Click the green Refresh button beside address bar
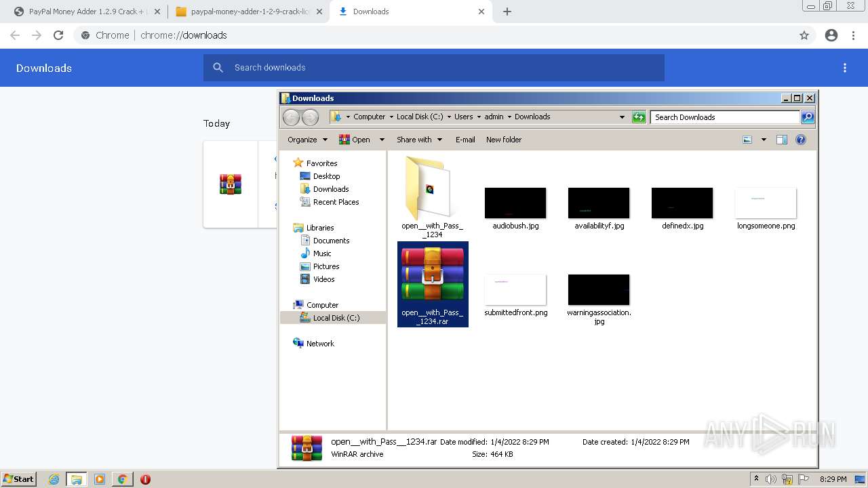 [639, 117]
